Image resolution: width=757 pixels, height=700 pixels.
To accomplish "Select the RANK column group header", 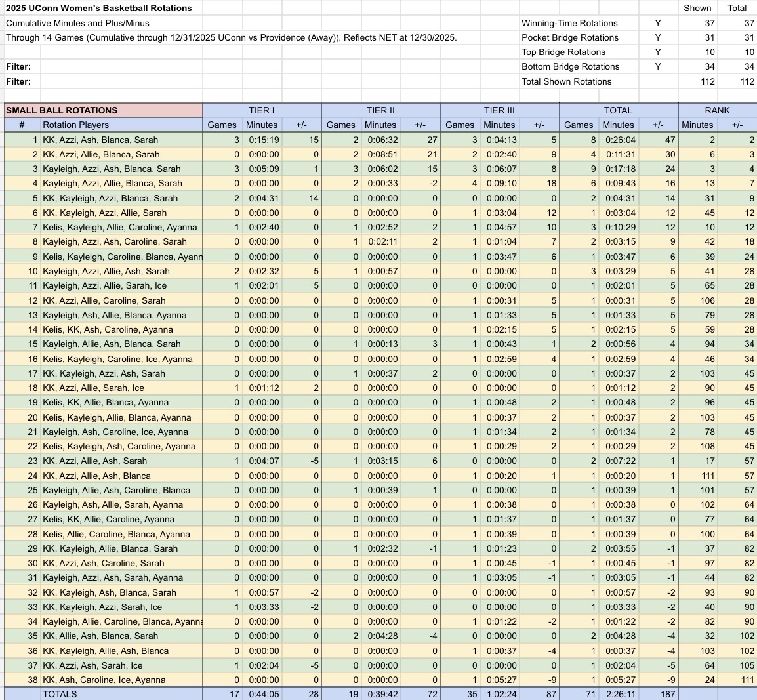I will click(x=717, y=110).
